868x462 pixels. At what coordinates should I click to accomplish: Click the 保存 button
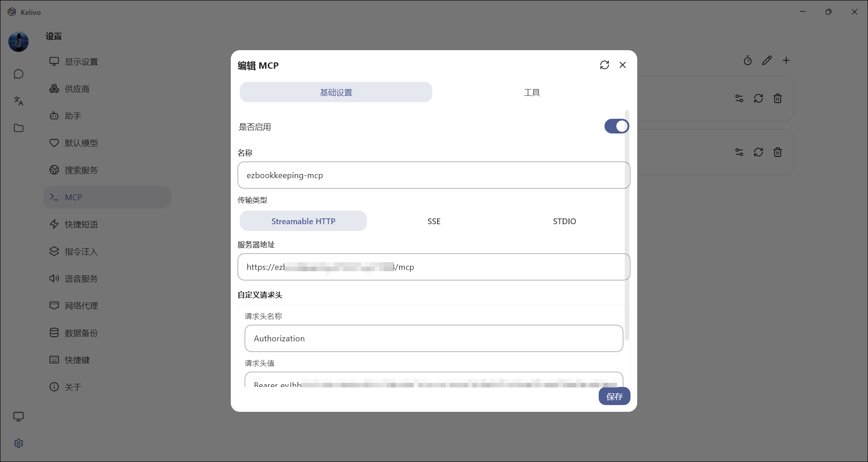coord(614,396)
